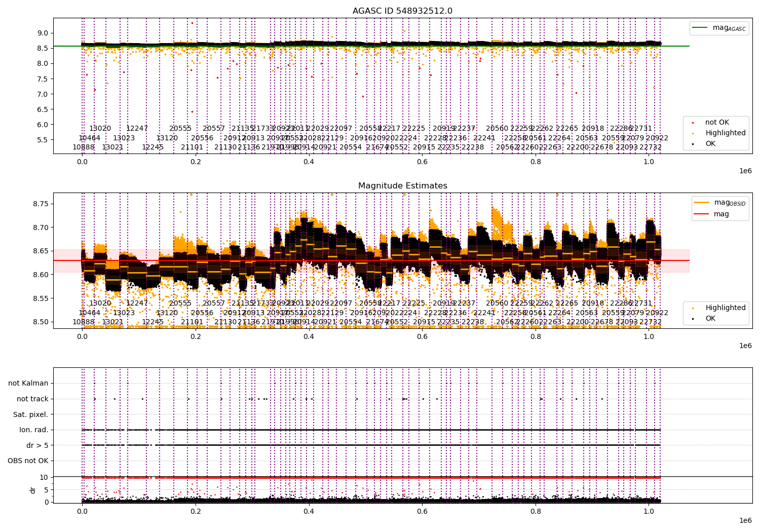Click the 1.0 x-axis tick of bottom plot
760x532 pixels.
coord(649,512)
